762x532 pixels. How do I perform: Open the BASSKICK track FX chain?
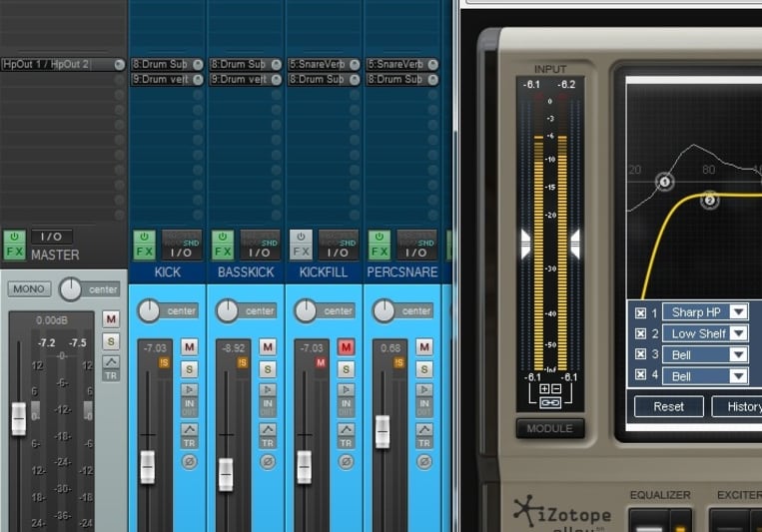pos(223,253)
